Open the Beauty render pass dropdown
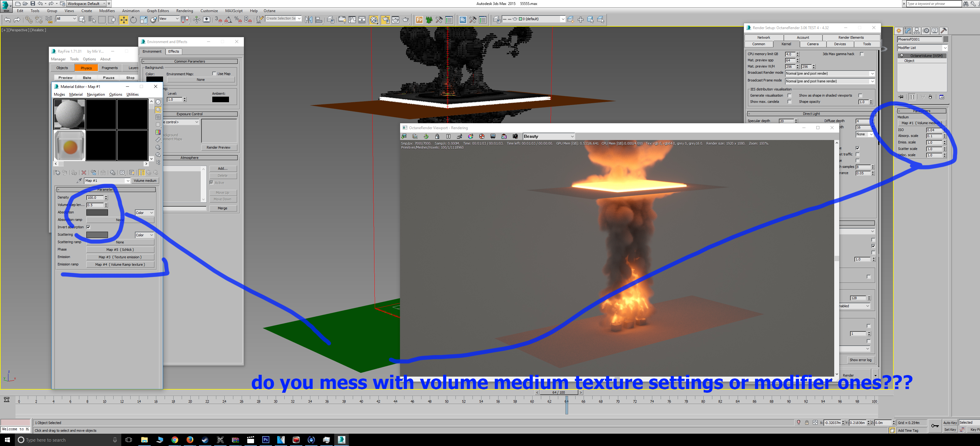 [x=549, y=136]
